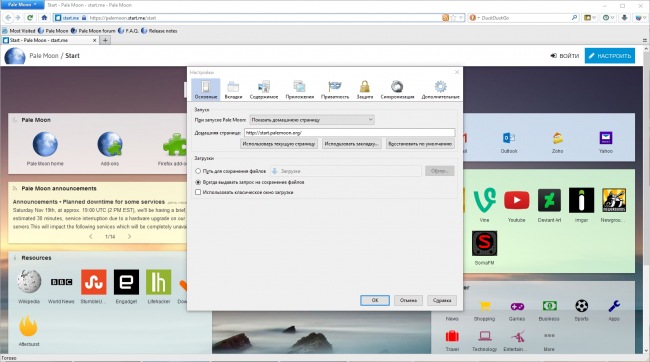Screen dimensions: 650x362
Task: Open the Advanced tab with gear icon
Action: click(440, 90)
